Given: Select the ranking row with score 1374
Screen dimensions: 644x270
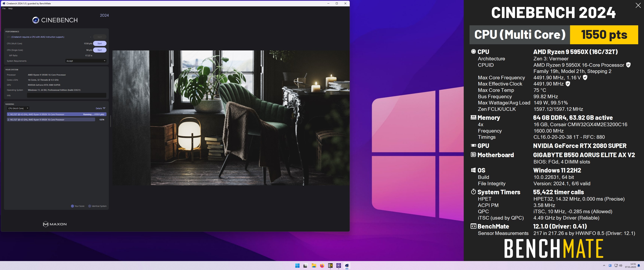Looking at the screenshot, I should click(57, 120).
